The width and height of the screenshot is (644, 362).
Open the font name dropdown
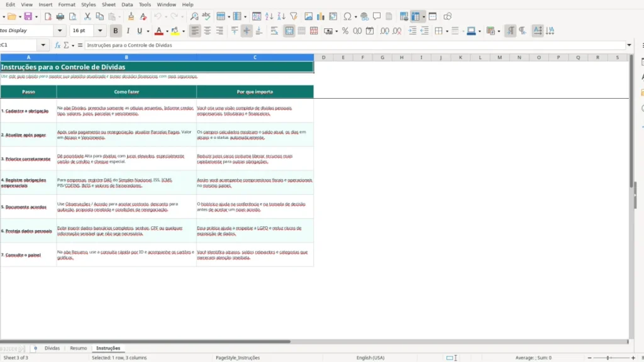(x=60, y=31)
